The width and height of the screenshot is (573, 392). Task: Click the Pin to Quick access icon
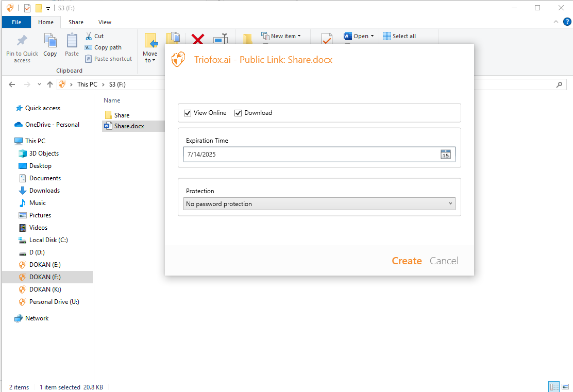coord(22,41)
